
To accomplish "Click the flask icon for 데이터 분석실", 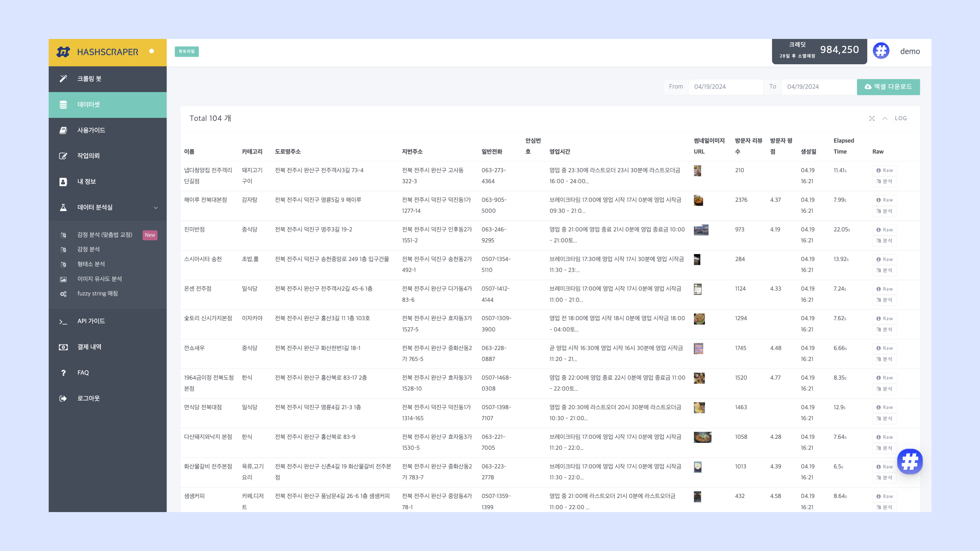I will tap(63, 208).
